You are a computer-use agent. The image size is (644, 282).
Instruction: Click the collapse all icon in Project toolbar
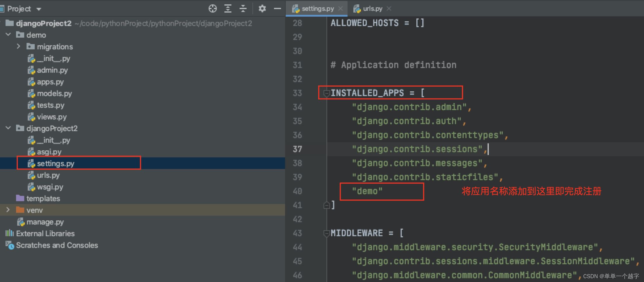[x=243, y=9]
